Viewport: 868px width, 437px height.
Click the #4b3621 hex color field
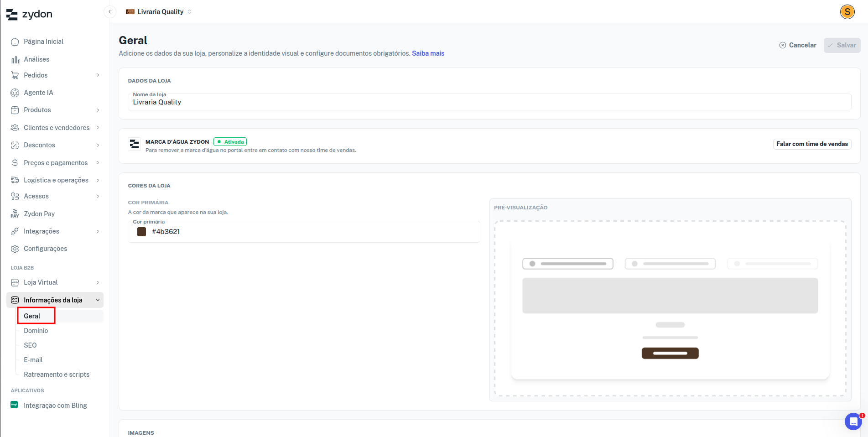point(304,232)
